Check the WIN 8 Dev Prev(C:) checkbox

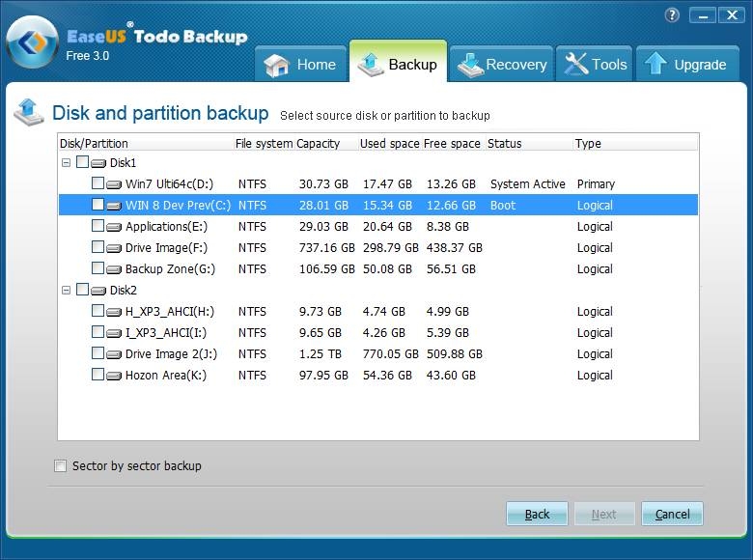point(98,204)
